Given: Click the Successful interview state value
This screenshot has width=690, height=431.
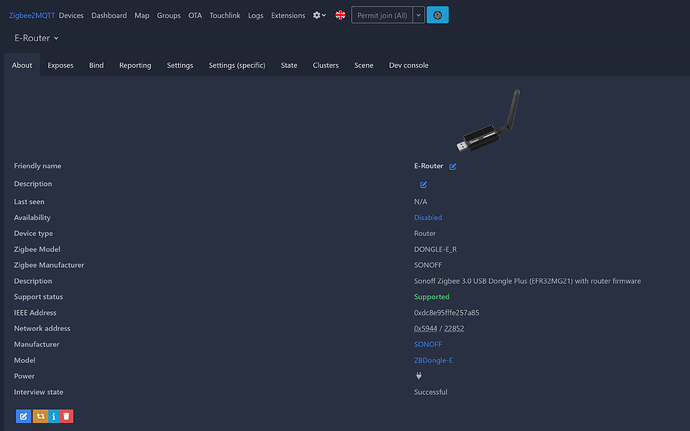Looking at the screenshot, I should (x=430, y=392).
